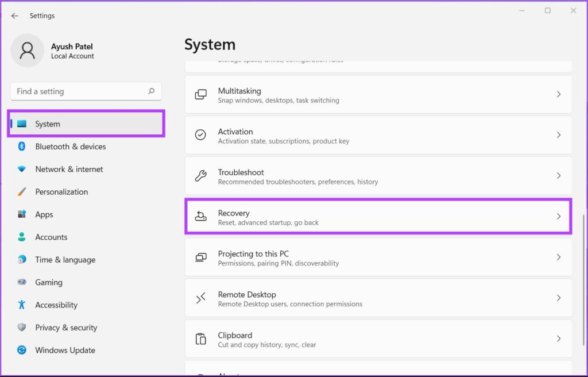Click the Network wifi icon in sidebar
The width and height of the screenshot is (588, 377).
pos(22,169)
